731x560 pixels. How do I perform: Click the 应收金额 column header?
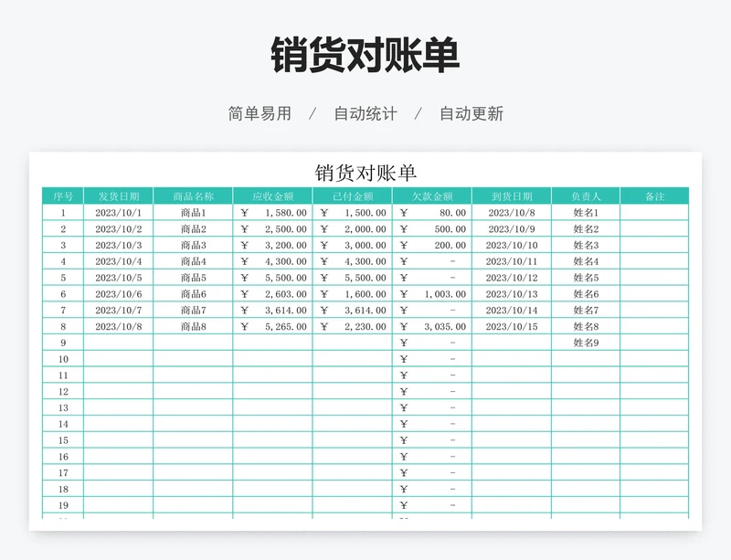pyautogui.click(x=272, y=196)
